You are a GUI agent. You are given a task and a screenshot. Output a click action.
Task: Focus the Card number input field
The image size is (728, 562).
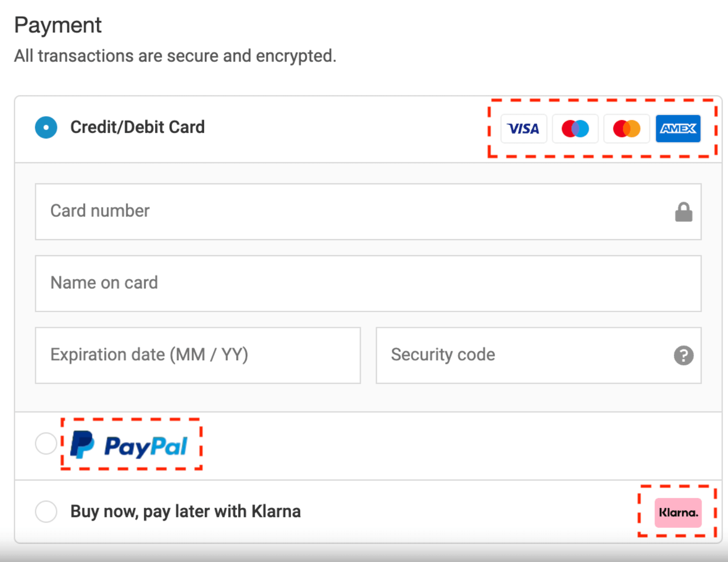348,212
